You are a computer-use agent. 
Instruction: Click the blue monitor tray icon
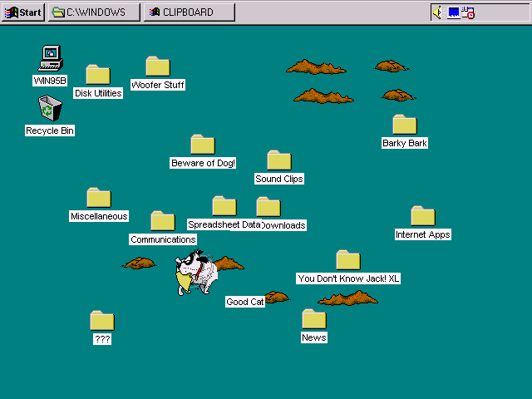pos(454,13)
